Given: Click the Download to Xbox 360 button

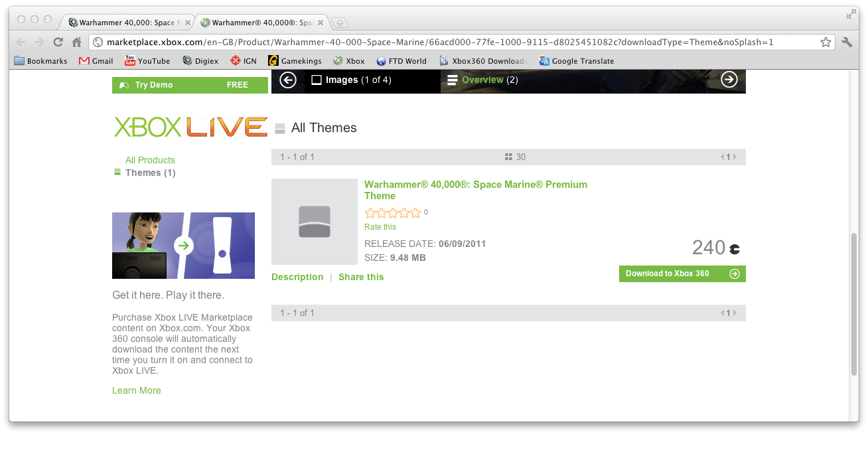Looking at the screenshot, I should [x=682, y=274].
